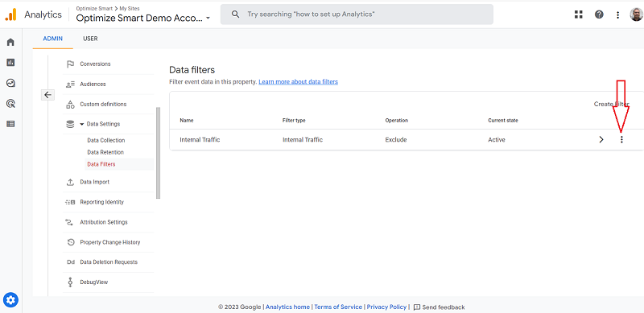
Task: Click the Operation column header
Action: [x=396, y=121]
